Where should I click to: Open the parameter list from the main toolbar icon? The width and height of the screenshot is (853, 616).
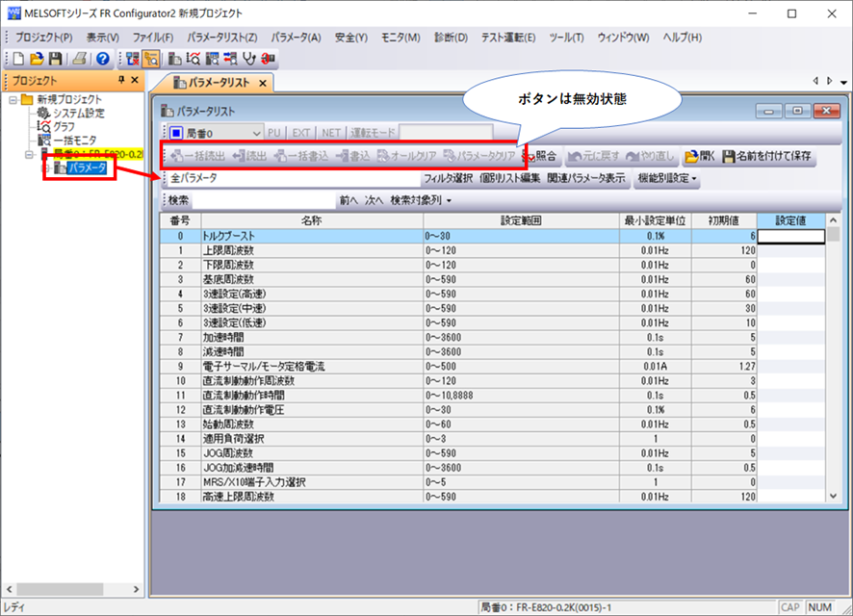tap(174, 58)
